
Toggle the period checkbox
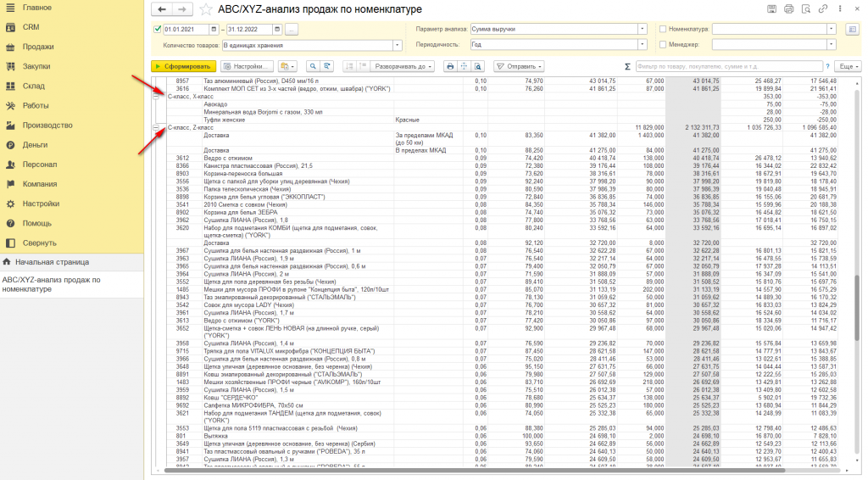[x=157, y=30]
